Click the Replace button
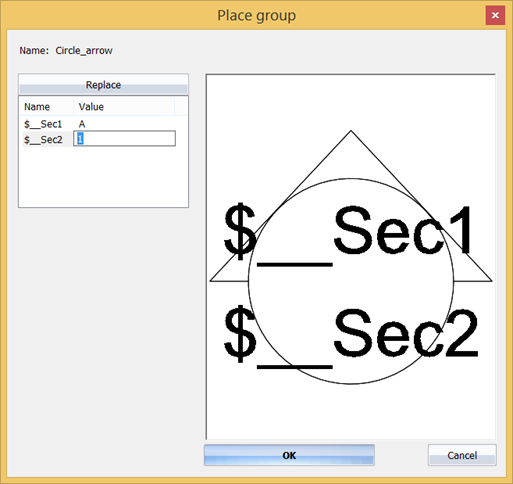The height and width of the screenshot is (484, 513). tap(103, 85)
